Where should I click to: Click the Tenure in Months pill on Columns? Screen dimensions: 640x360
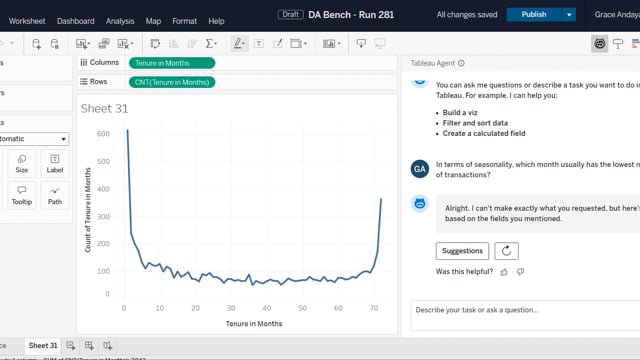(x=172, y=63)
